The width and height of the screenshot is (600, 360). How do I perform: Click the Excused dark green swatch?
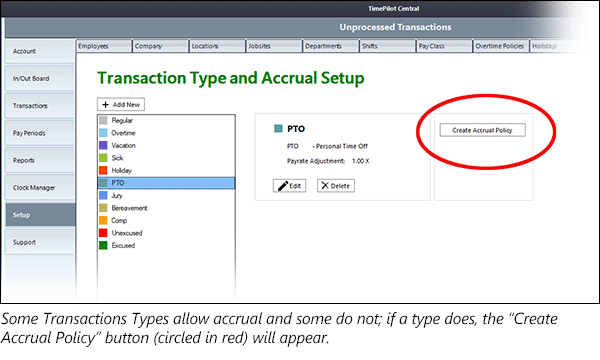pos(103,246)
